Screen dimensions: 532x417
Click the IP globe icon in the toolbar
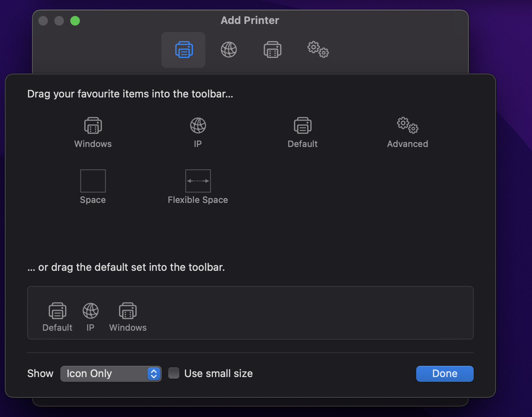click(x=228, y=50)
